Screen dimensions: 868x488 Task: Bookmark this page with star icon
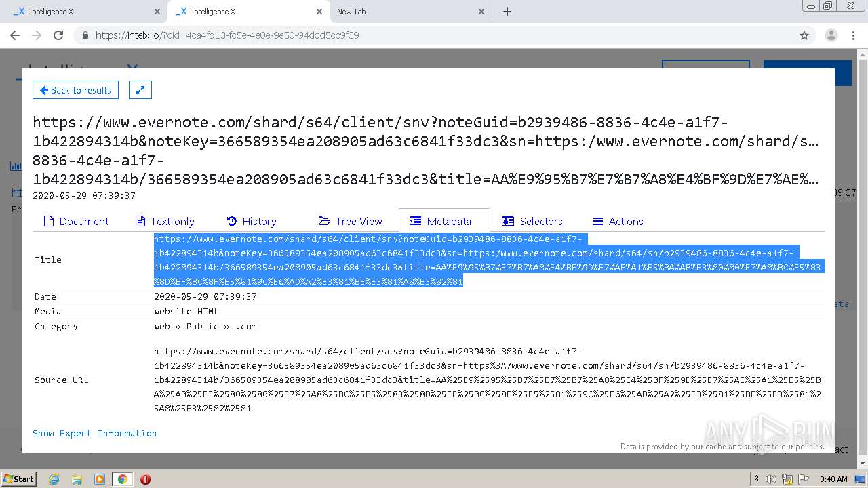804,35
